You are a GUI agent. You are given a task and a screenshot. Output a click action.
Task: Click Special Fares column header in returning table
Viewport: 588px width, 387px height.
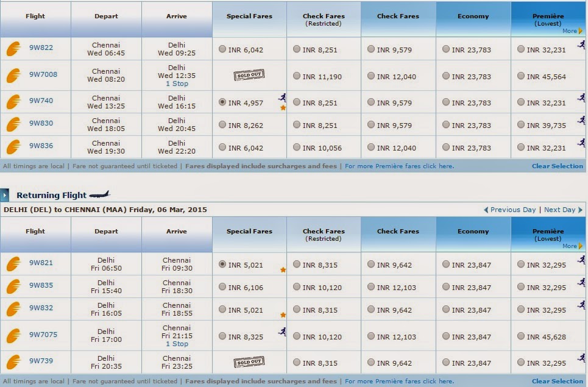point(249,235)
